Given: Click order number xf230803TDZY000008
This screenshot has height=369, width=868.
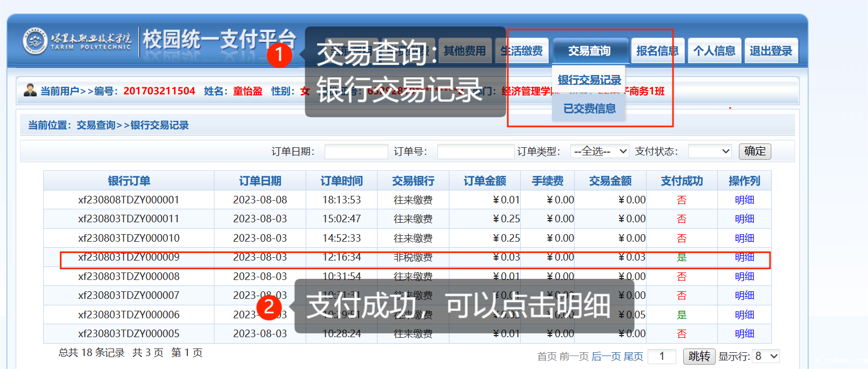Looking at the screenshot, I should point(129,276).
